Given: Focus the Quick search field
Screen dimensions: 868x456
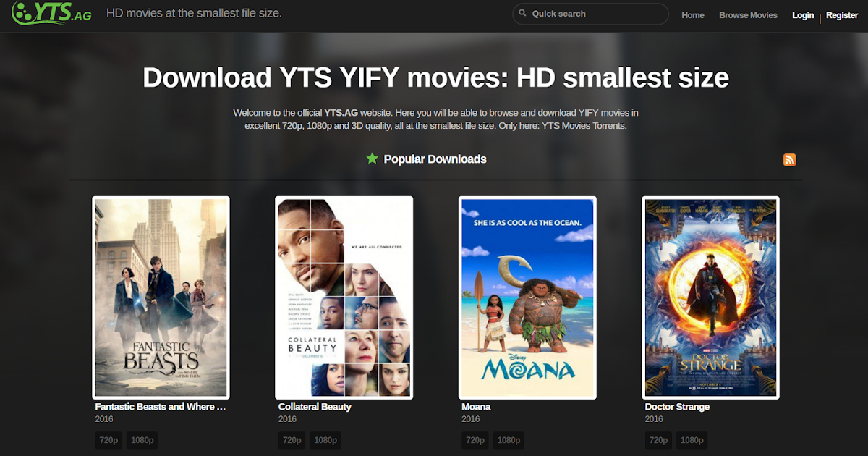Looking at the screenshot, I should 590,14.
